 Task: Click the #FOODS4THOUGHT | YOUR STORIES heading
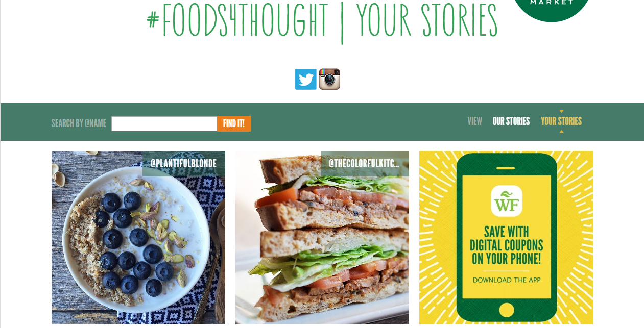[322, 21]
